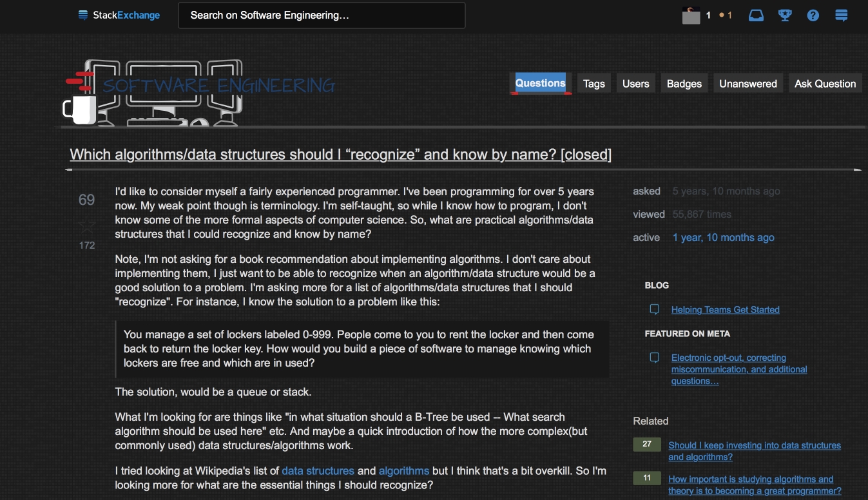Open the Helping Teams Get Started blog link
The height and width of the screenshot is (500, 868).
coord(725,310)
